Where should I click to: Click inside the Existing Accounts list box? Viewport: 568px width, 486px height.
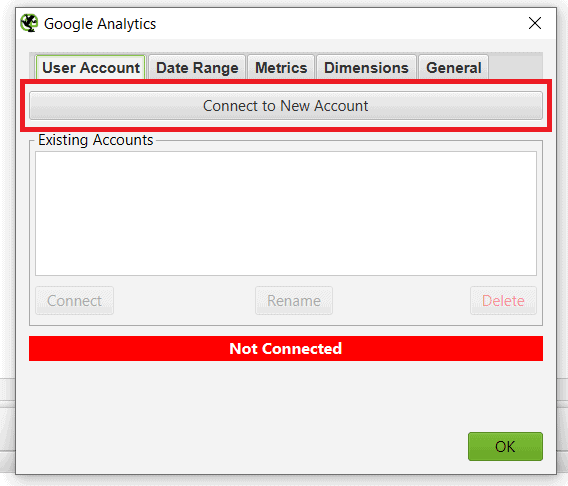(x=286, y=213)
